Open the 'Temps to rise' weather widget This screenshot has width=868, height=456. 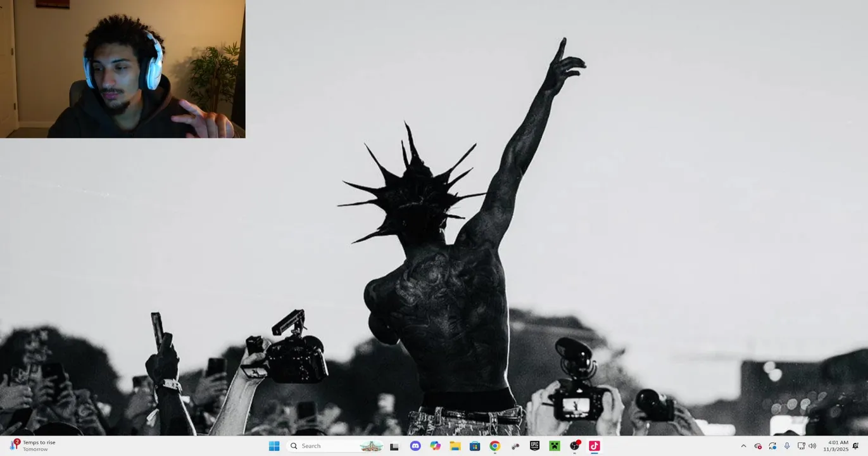[33, 446]
